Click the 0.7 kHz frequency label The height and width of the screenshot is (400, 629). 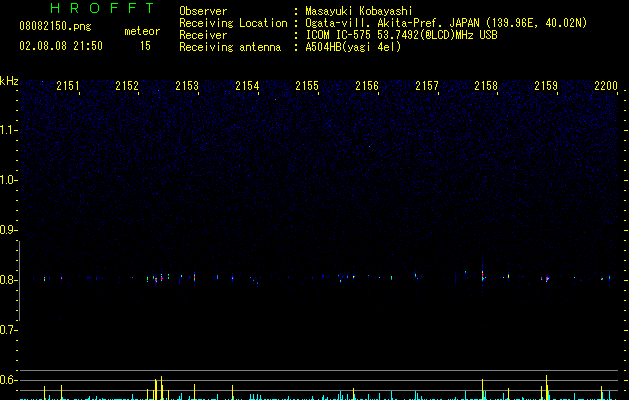[8, 330]
